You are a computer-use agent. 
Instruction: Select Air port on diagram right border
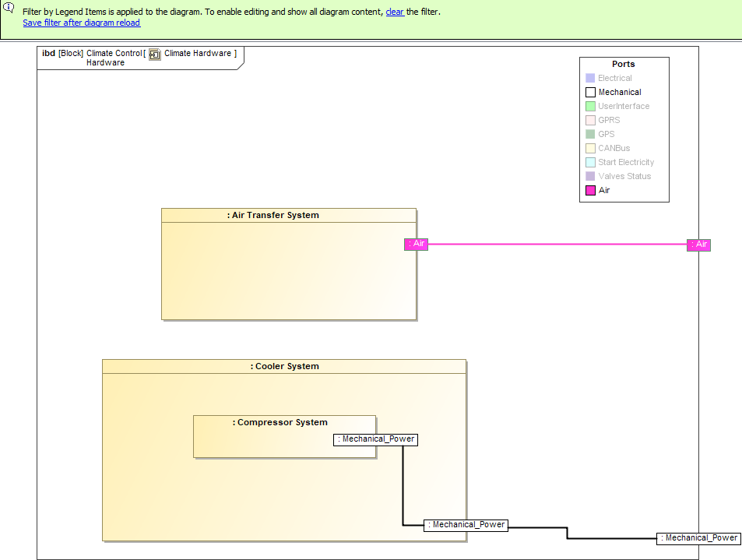point(698,245)
